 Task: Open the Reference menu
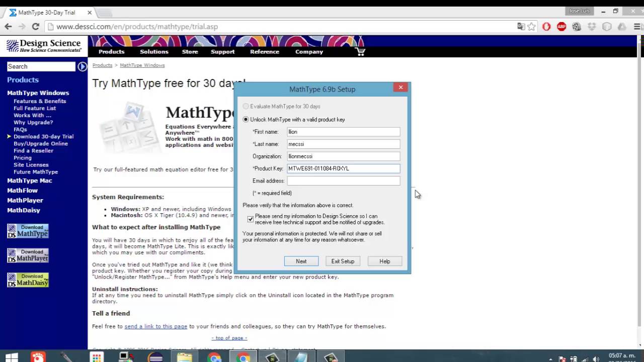click(x=264, y=51)
